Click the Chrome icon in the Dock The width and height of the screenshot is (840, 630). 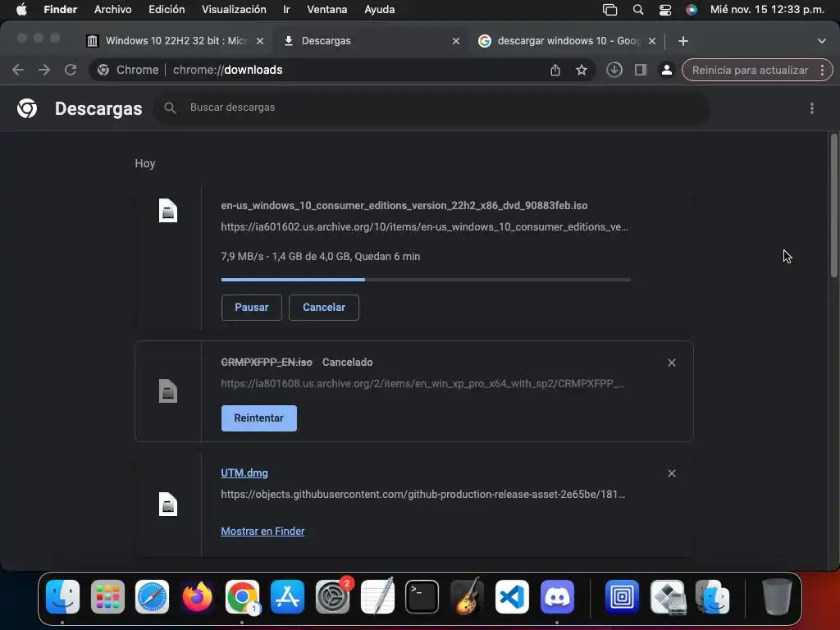pyautogui.click(x=242, y=596)
